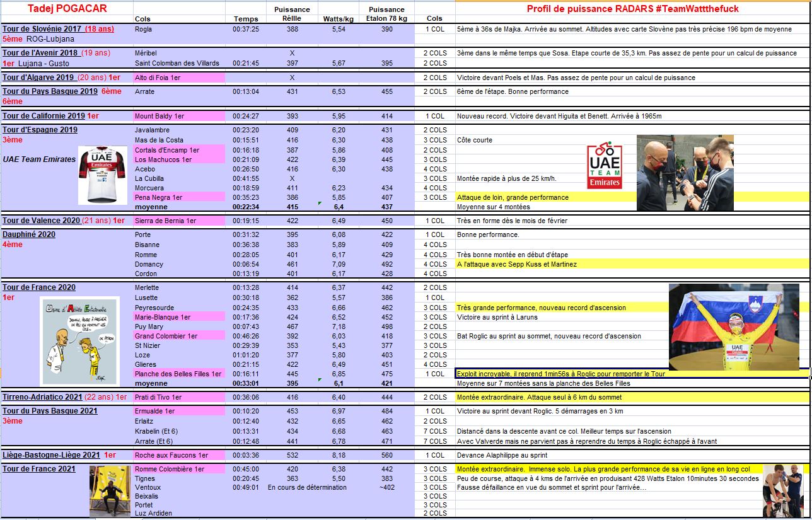Click the 'Victoire au sprint à Laruns' comment
Viewport: 812px width, 520px height.
497,317
